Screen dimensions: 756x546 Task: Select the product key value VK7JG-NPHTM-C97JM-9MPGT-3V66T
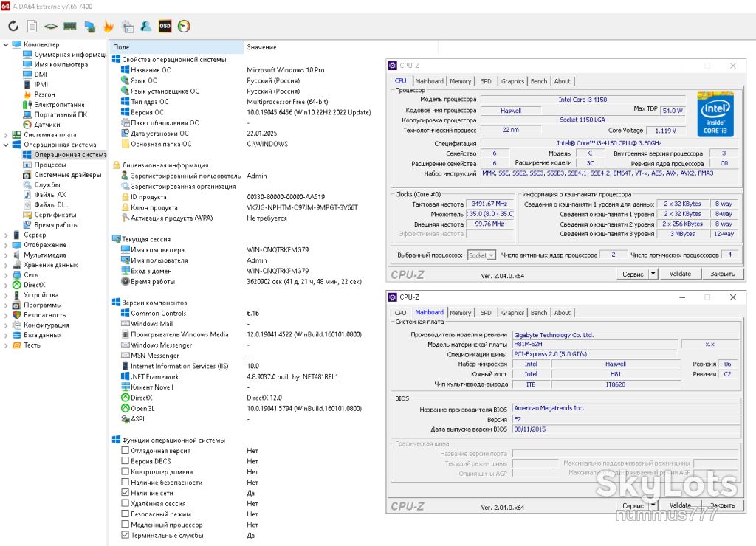click(x=302, y=208)
